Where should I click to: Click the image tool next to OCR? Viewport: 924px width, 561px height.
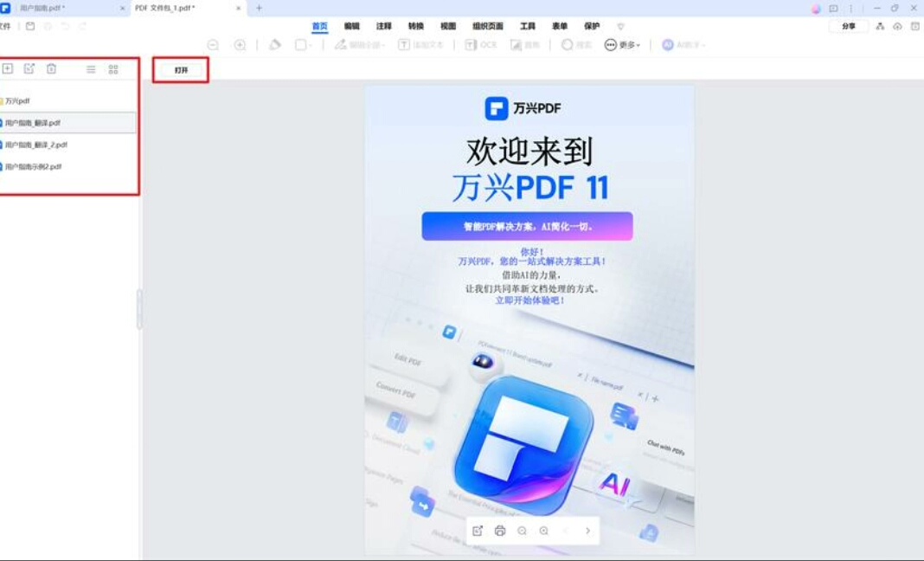(525, 45)
